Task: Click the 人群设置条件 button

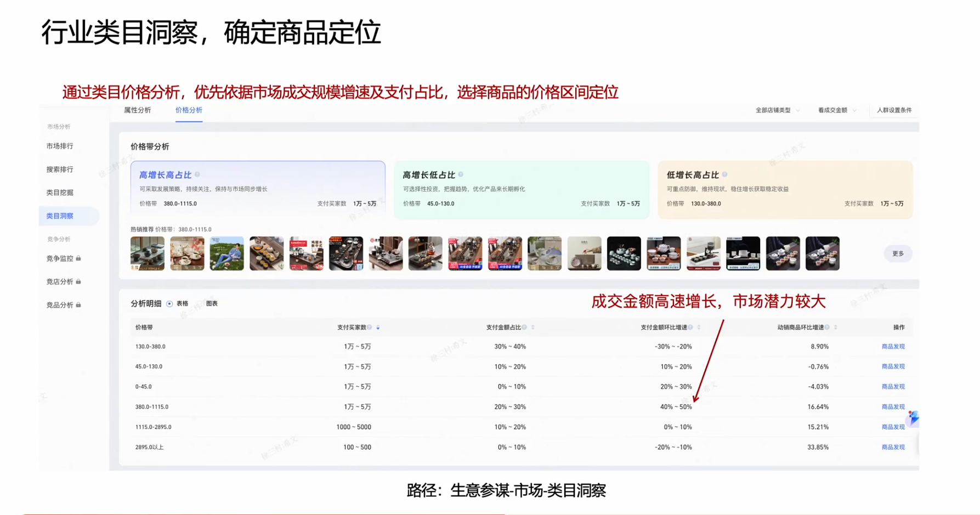Action: coord(894,110)
